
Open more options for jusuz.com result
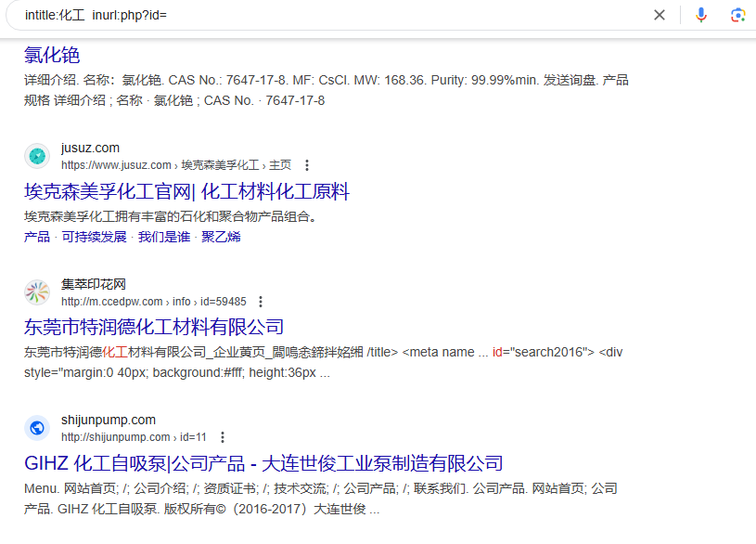click(307, 165)
